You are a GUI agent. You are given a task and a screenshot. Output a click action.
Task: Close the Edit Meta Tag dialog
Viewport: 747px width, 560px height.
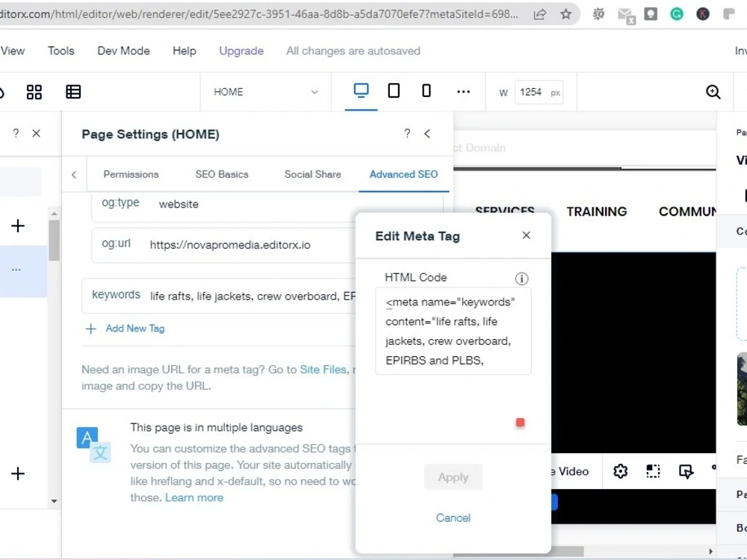coord(526,235)
